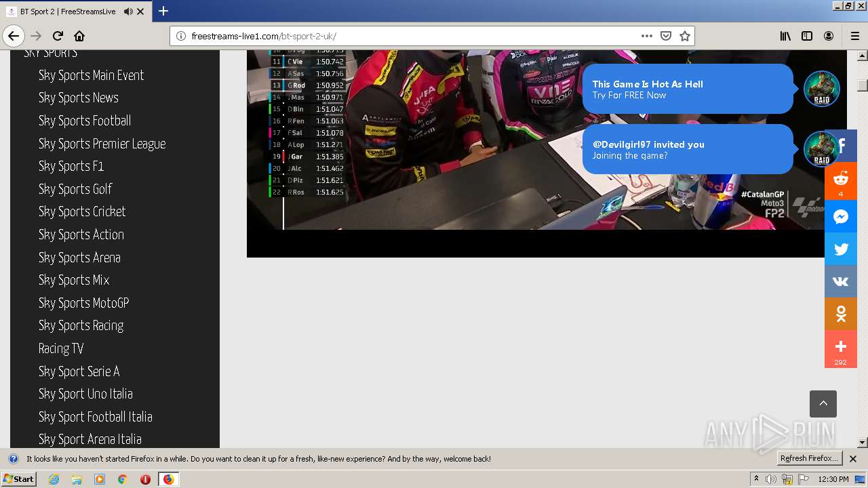Open Racing TV channel
This screenshot has height=488, width=868.
coord(61,348)
